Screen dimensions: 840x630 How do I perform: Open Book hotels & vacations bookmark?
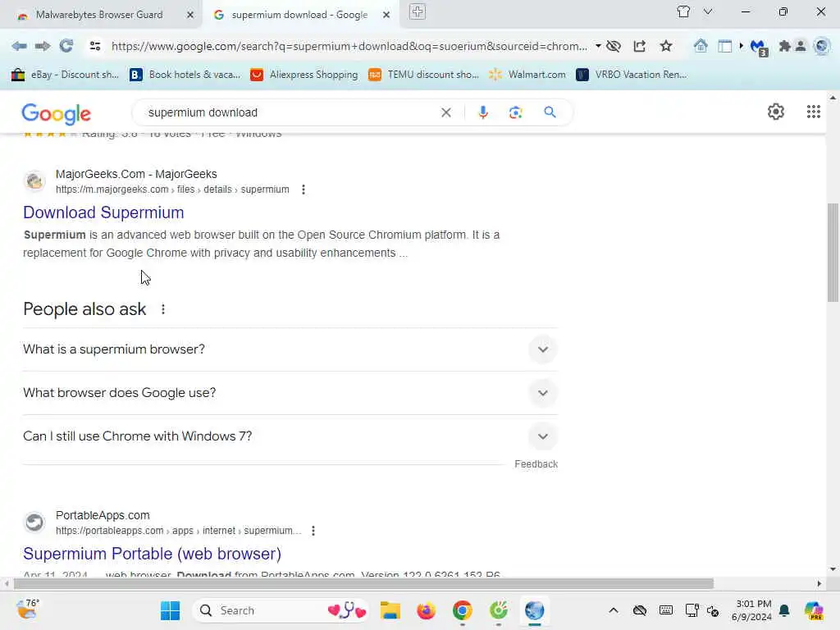(x=185, y=75)
